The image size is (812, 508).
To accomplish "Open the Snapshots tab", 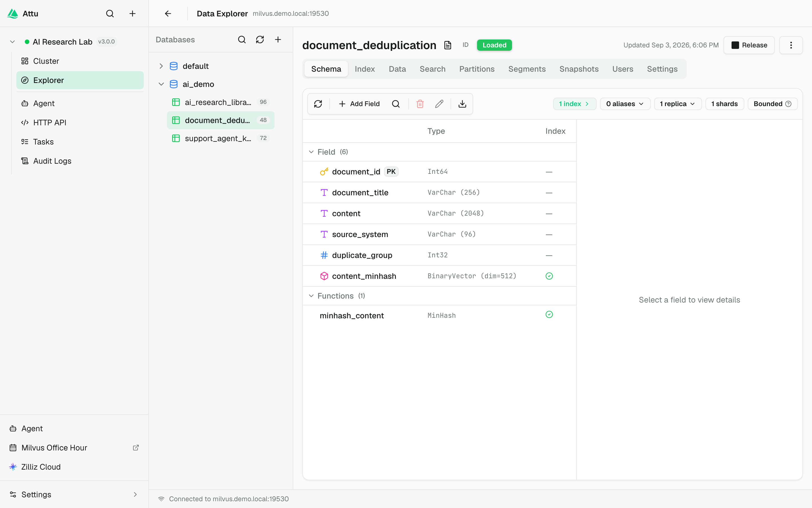I will (x=579, y=69).
